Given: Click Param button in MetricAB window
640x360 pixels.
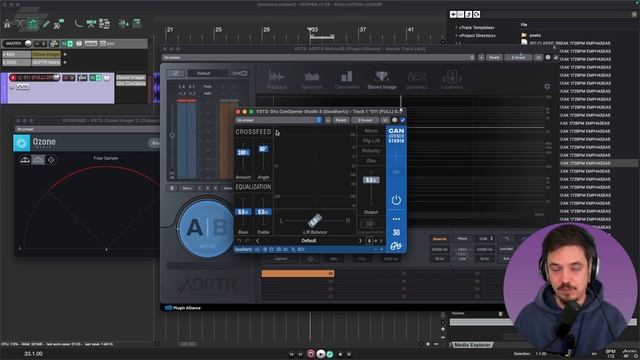Looking at the screenshot, I should 494,58.
